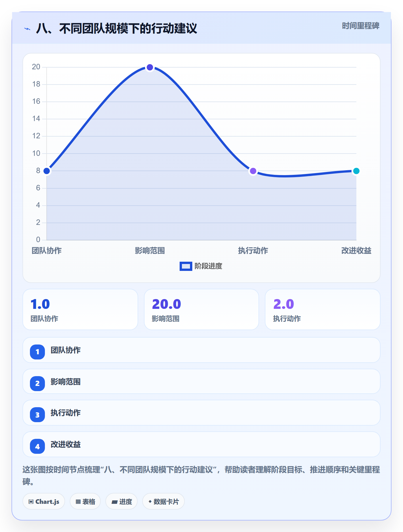The height and width of the screenshot is (532, 403).
Task: Click the number 3 step badge
Action: [37, 415]
